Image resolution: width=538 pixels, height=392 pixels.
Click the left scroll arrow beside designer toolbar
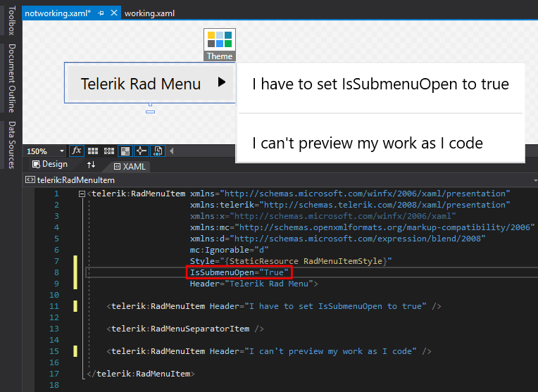coord(172,151)
